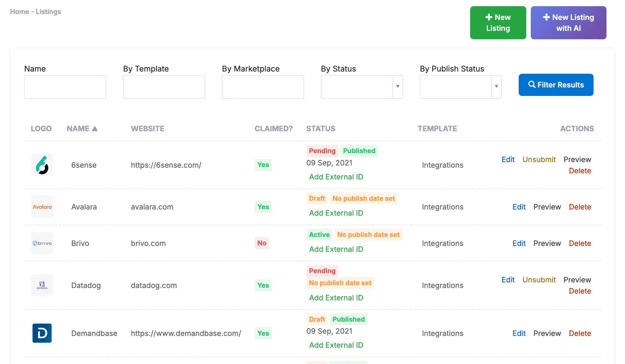Click the Demandbase logo icon
625x364 pixels.
42,333
